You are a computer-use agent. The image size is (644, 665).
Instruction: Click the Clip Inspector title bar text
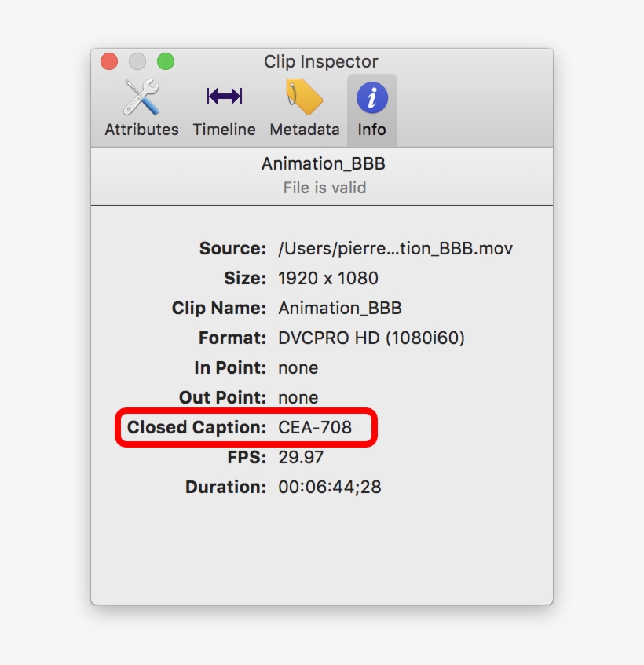320,61
